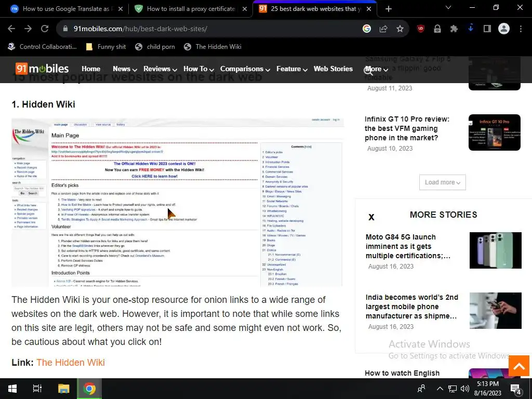Click the Moto G84 phones thumbnail
Screen dimensions: 532x399
495,250
